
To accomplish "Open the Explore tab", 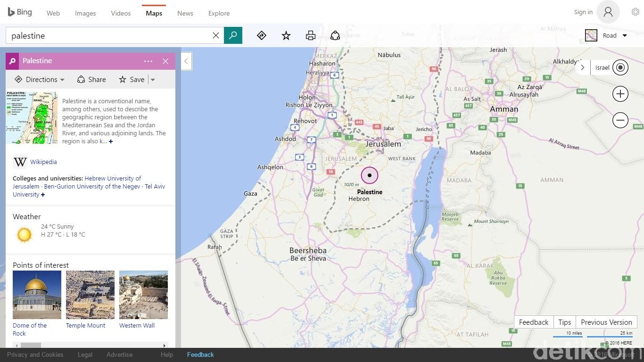I will tap(219, 13).
